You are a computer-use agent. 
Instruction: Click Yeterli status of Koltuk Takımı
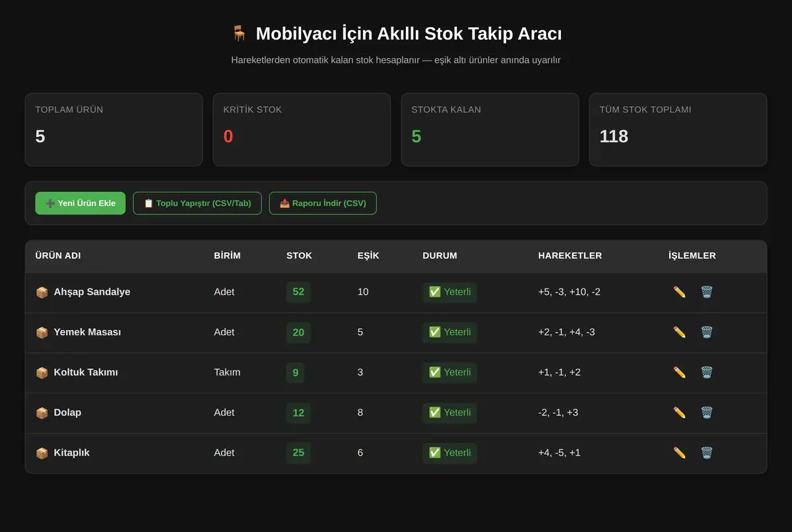(449, 372)
